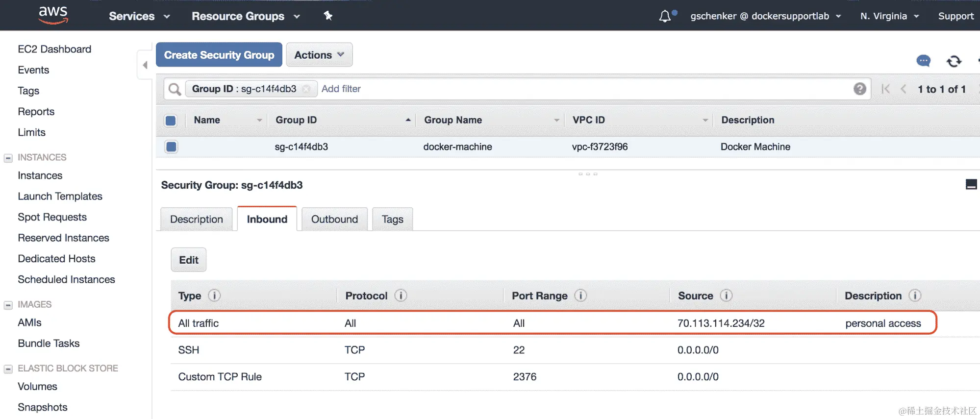Viewport: 980px width, 419px height.
Task: Go to previous page of results
Action: tap(904, 89)
